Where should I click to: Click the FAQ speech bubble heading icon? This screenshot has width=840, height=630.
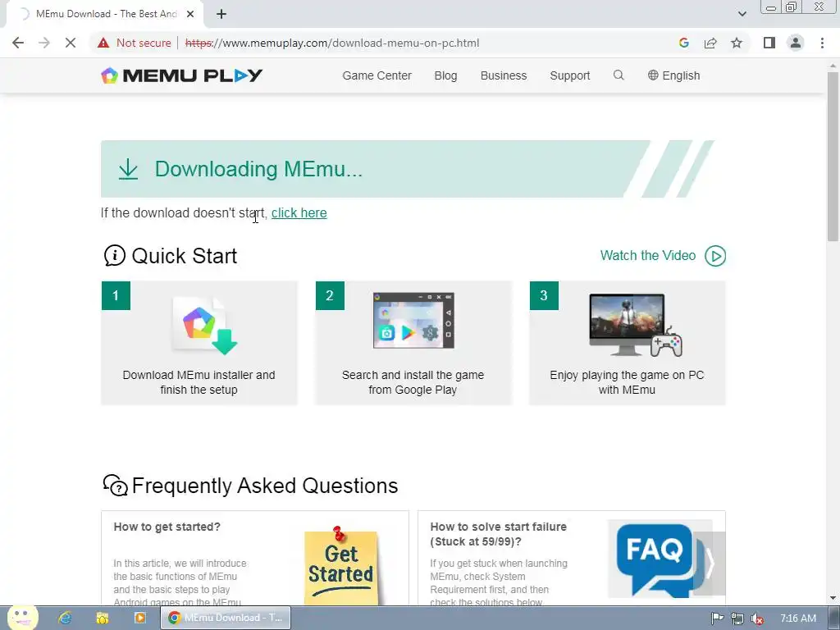tap(115, 486)
